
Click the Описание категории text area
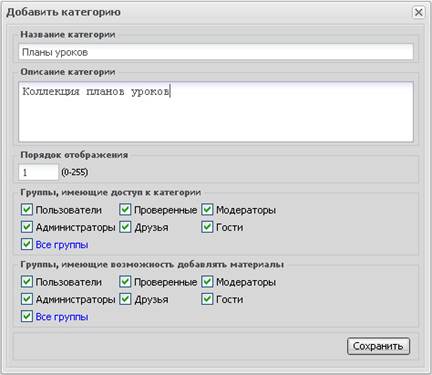coord(216,112)
